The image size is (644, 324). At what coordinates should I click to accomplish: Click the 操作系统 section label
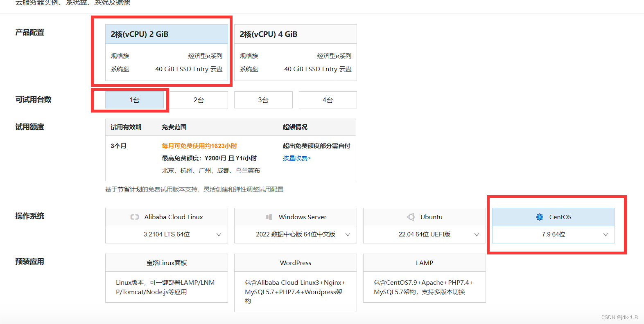tap(29, 216)
